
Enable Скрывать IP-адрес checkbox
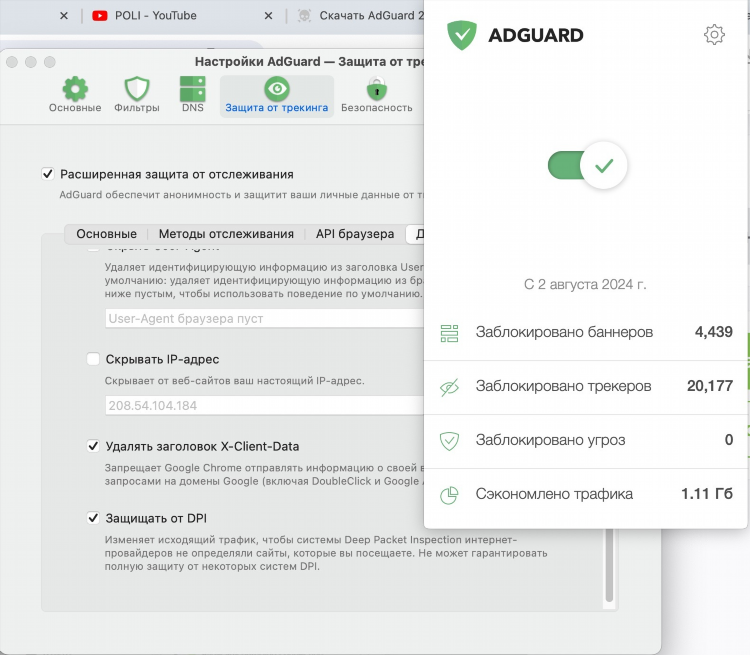[x=93, y=359]
